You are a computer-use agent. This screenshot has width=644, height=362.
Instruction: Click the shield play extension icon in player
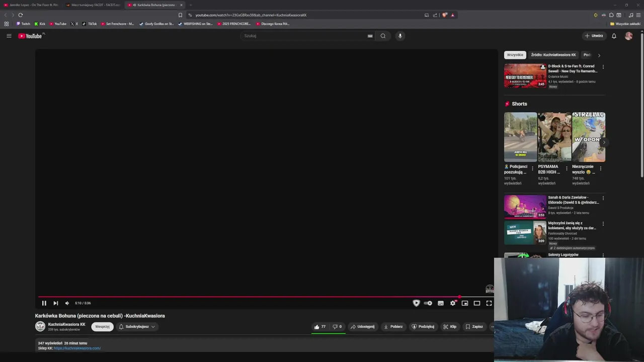pyautogui.click(x=416, y=303)
